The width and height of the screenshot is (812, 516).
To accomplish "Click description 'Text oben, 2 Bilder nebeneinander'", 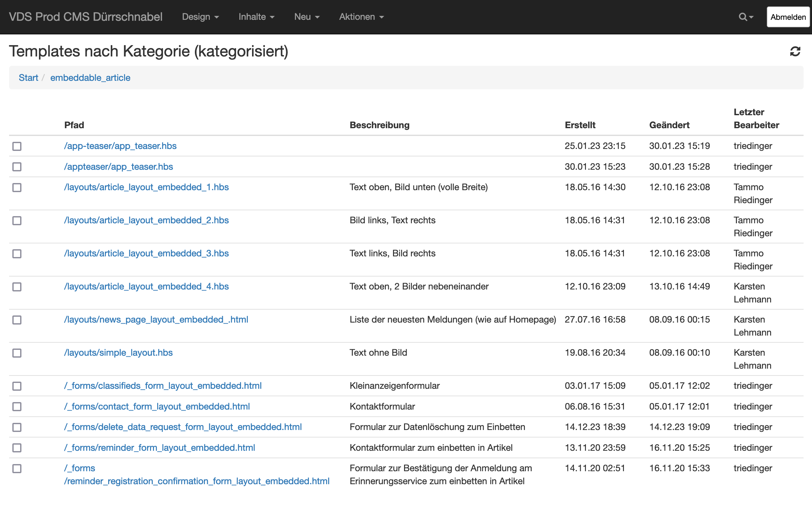I will (x=419, y=287).
